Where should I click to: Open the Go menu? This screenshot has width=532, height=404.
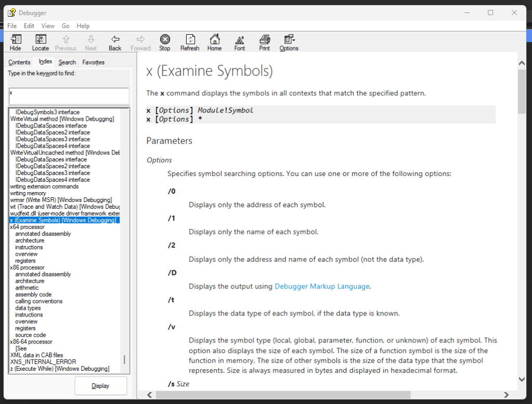66,26
